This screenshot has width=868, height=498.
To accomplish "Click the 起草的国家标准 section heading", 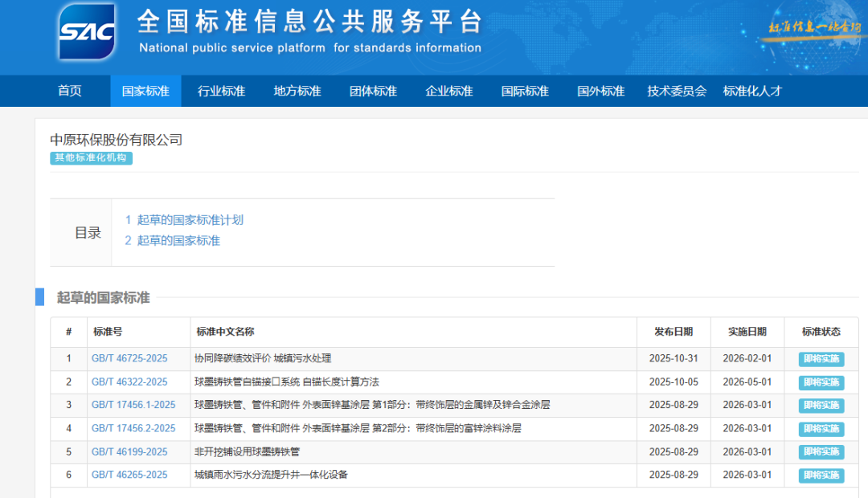I will coord(103,298).
